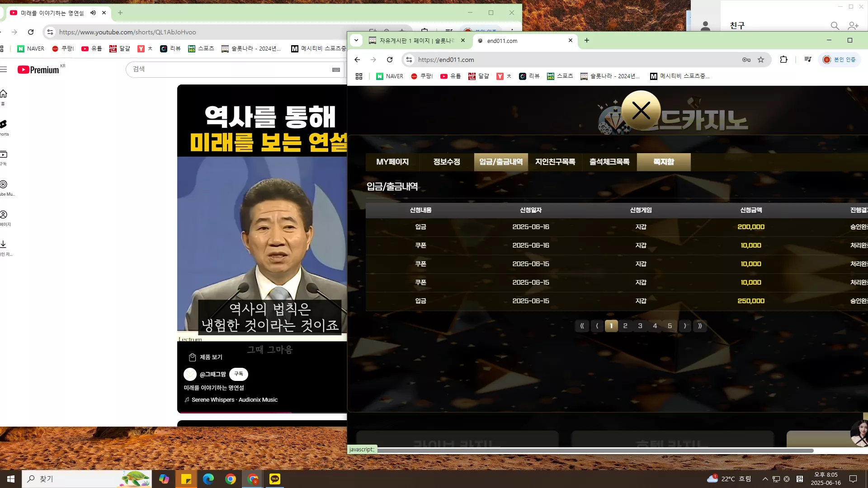Go to page 3 of the deposit history
Image resolution: width=868 pixels, height=488 pixels.
click(x=640, y=326)
